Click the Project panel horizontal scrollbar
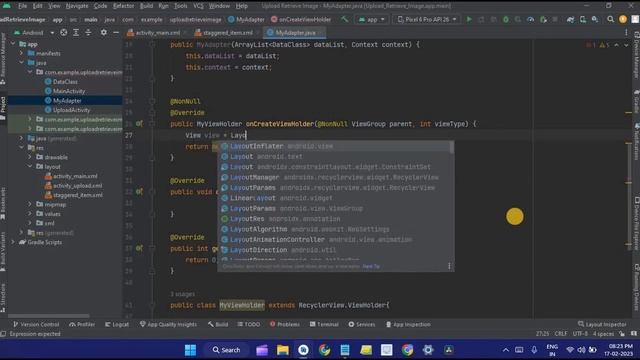 (48, 316)
